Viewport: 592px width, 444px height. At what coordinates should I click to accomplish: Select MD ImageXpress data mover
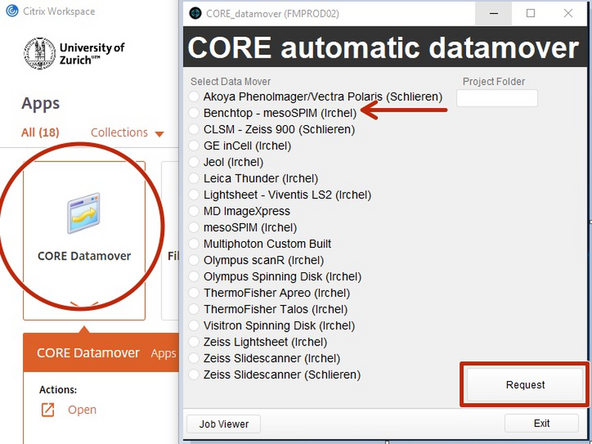tap(194, 211)
